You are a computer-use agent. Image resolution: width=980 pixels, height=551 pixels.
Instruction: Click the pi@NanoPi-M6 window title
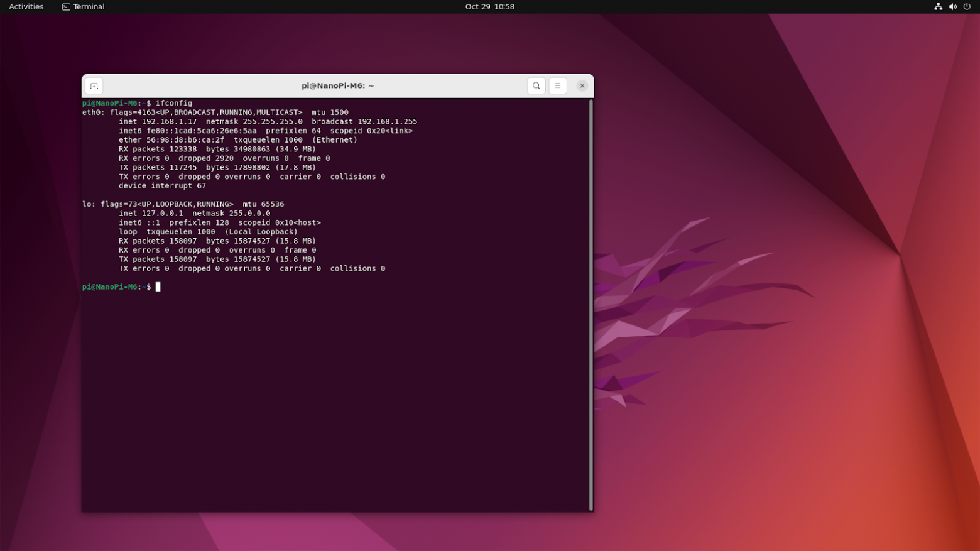click(337, 86)
